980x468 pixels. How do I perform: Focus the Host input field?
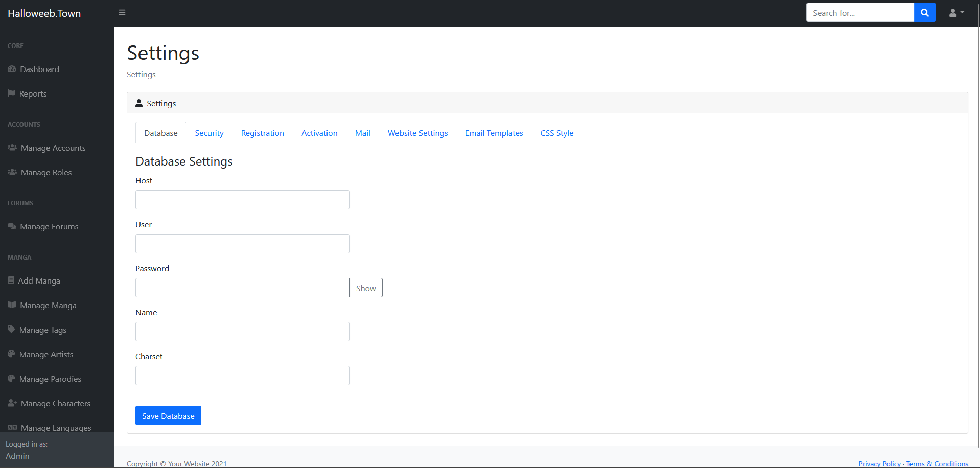(x=243, y=200)
